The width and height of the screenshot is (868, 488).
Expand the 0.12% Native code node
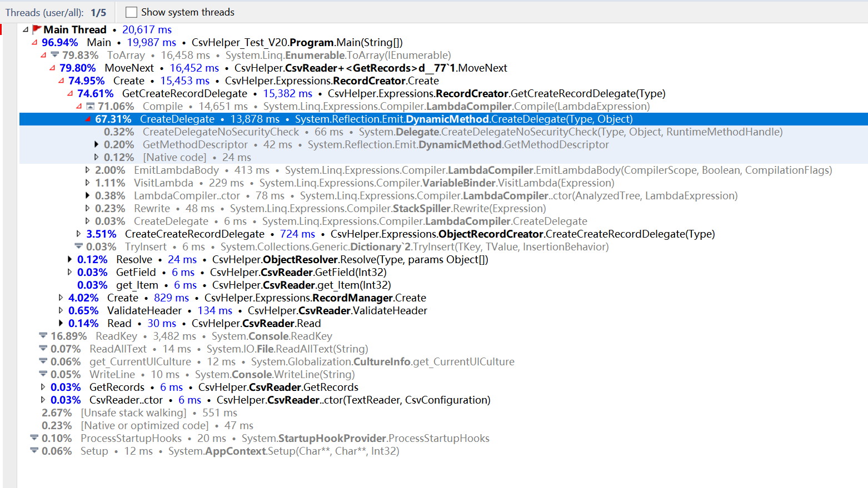(97, 157)
